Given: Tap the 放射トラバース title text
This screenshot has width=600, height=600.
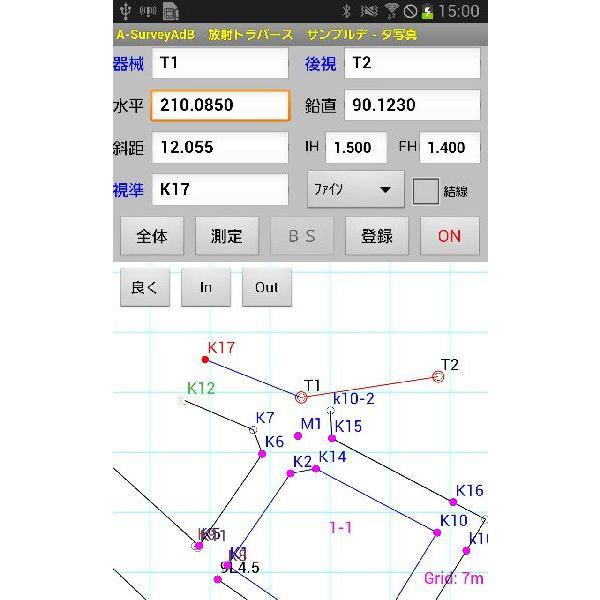Looking at the screenshot, I should click(251, 35).
